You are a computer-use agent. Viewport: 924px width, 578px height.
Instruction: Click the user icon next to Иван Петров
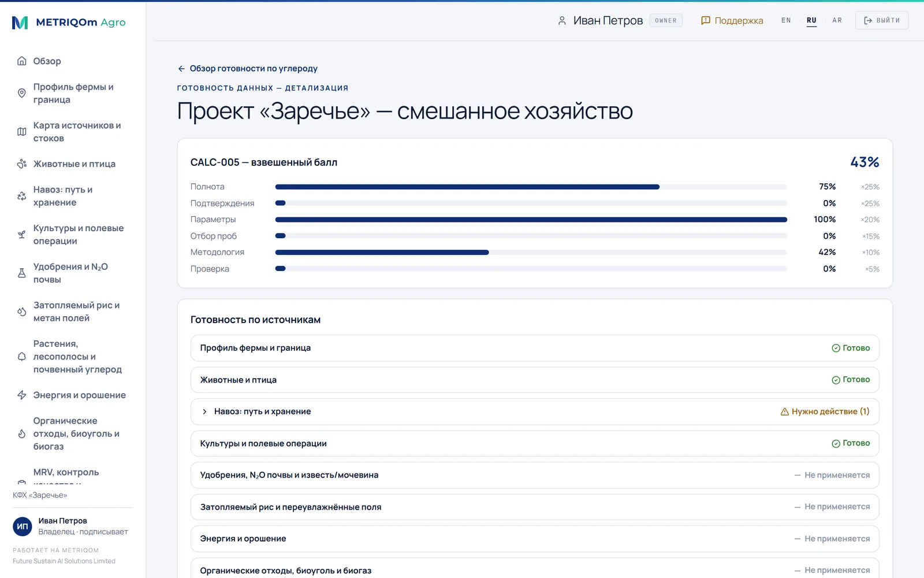click(x=562, y=21)
